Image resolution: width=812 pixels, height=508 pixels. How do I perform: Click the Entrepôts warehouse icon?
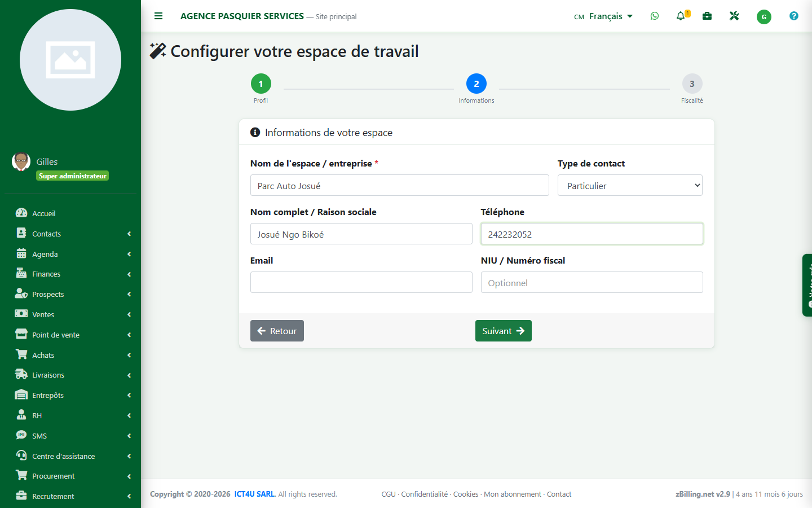point(21,395)
